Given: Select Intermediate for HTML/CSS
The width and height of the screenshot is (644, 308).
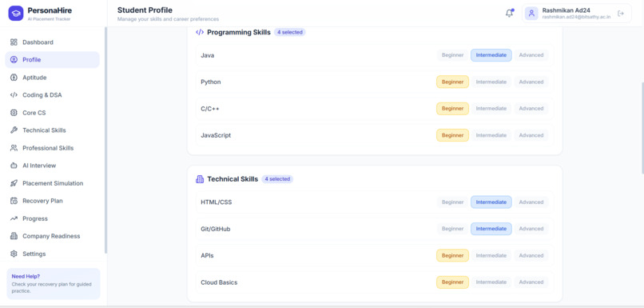Looking at the screenshot, I should click(x=491, y=202).
